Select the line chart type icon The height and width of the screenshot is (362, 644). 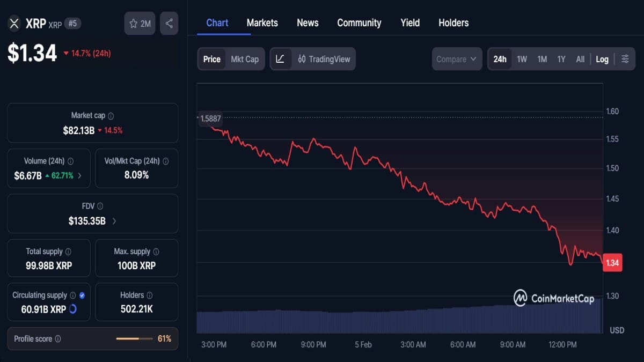pos(281,59)
